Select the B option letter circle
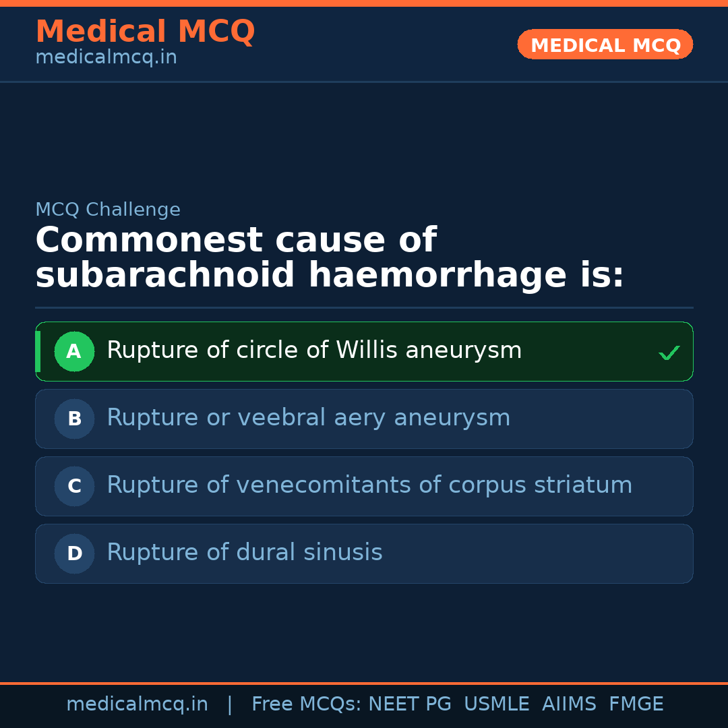Screen dimensions: 728x728 (x=74, y=419)
